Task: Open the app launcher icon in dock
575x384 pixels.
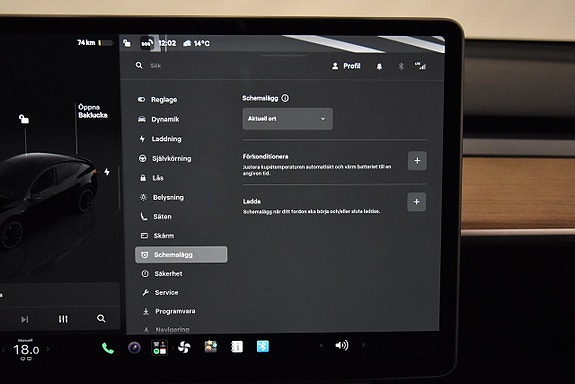Action: point(160,347)
